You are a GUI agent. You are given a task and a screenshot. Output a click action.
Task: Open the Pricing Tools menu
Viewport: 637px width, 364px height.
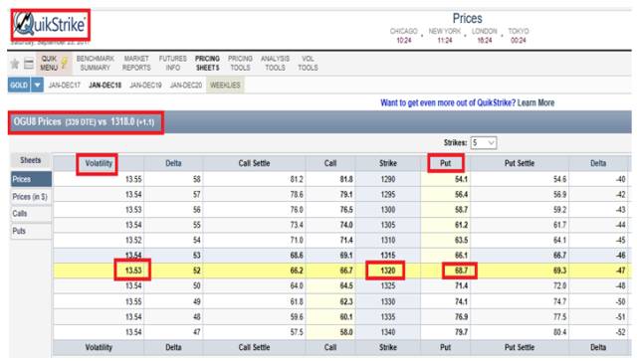click(x=240, y=63)
